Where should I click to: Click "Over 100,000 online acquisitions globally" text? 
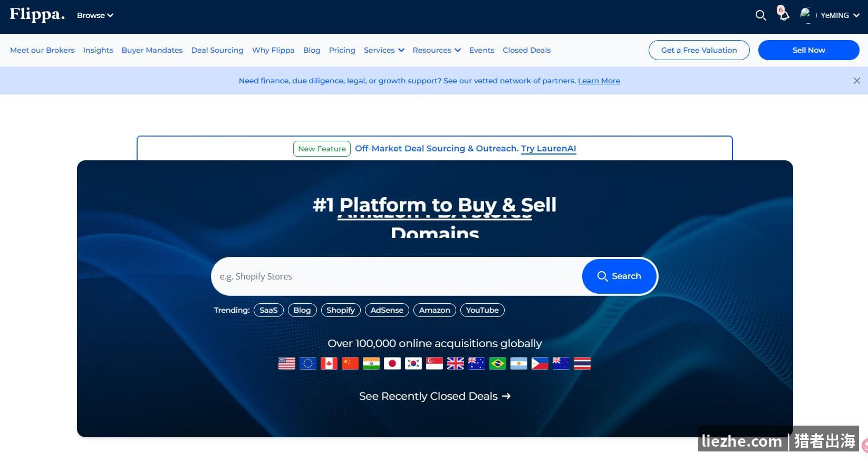pyautogui.click(x=435, y=343)
